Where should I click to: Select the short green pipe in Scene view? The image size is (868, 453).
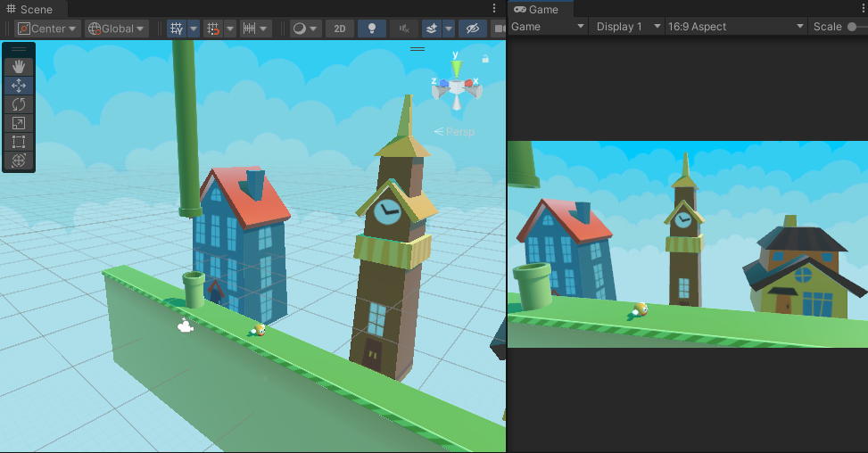coord(194,289)
